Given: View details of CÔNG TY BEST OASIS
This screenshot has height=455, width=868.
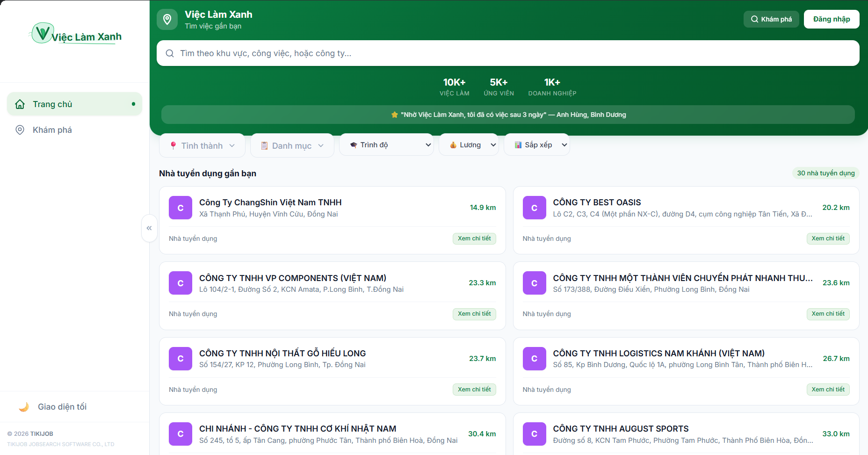Looking at the screenshot, I should [828, 238].
